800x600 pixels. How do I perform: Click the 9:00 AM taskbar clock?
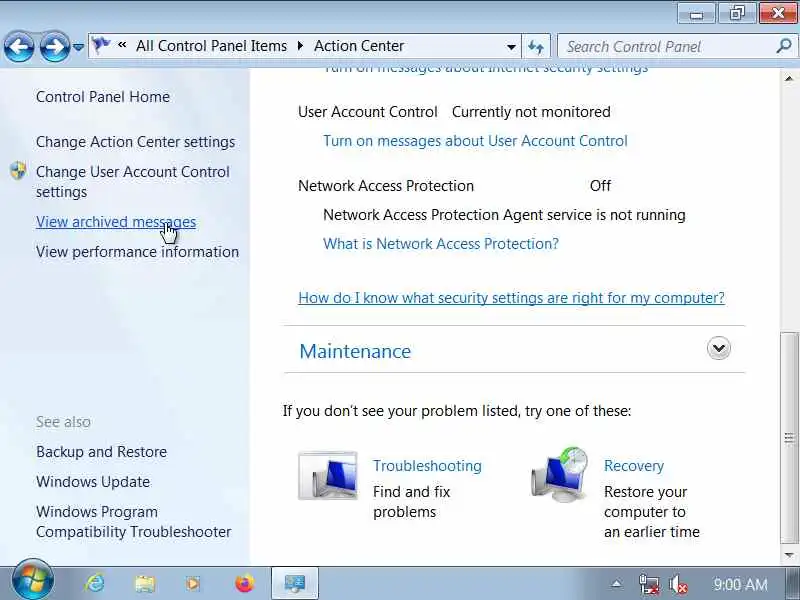pyautogui.click(x=740, y=584)
